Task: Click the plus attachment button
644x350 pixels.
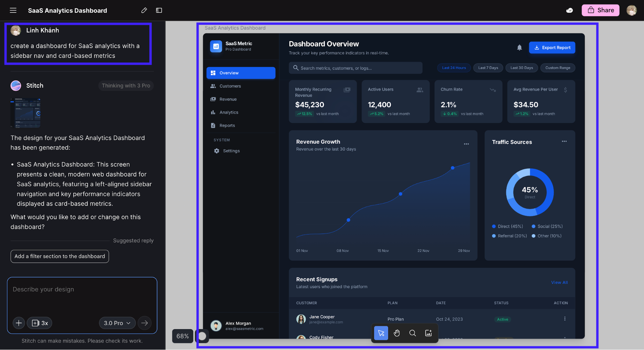Action: pyautogui.click(x=19, y=323)
